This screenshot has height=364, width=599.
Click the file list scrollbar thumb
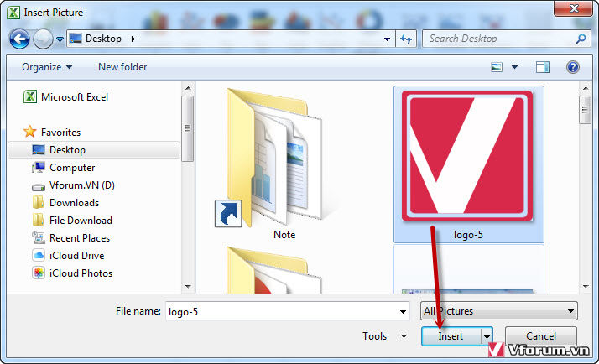[585, 110]
